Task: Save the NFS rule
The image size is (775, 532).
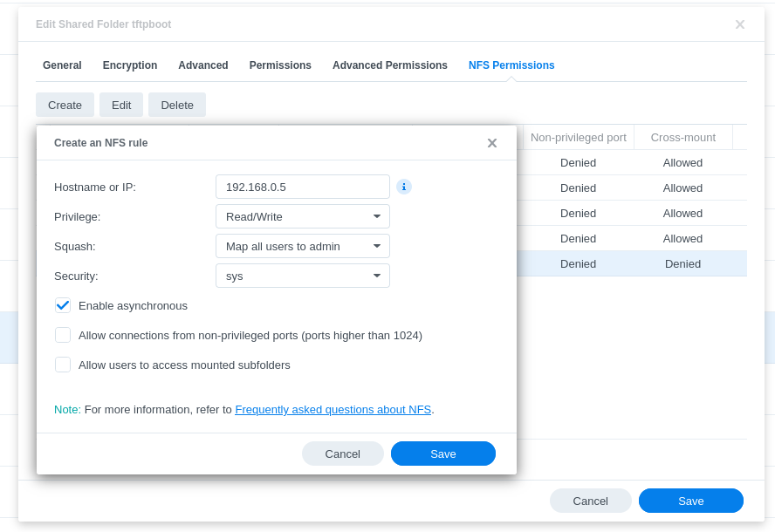Action: [x=442, y=454]
